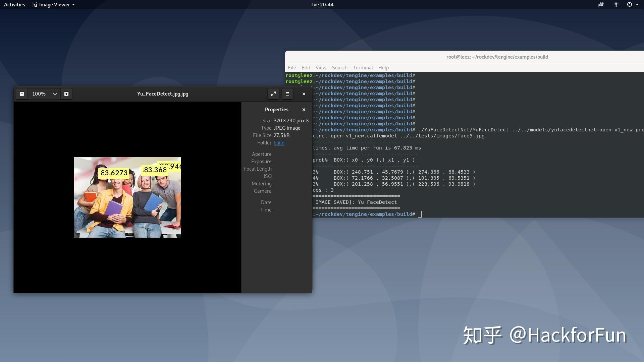This screenshot has height=362, width=644.
Task: Click Activities in the top bar
Action: click(14, 4)
